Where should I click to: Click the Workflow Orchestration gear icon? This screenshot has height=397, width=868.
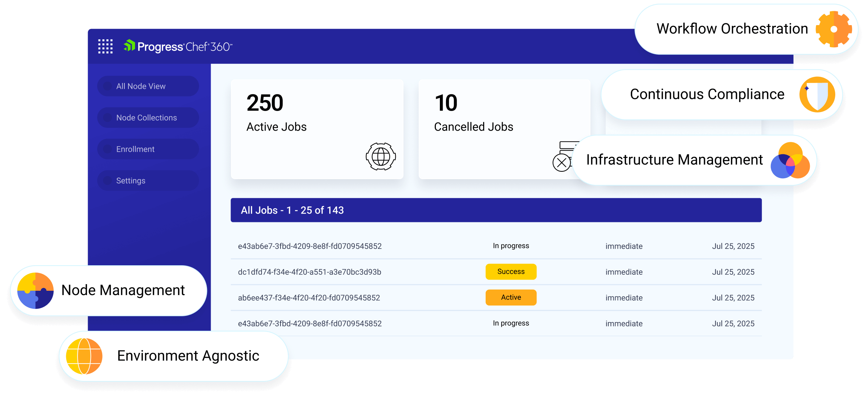[833, 29]
